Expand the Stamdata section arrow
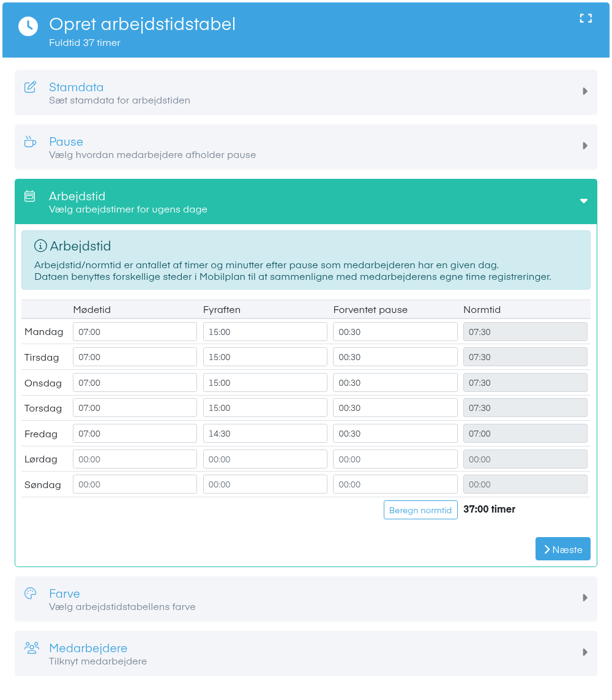 point(585,91)
